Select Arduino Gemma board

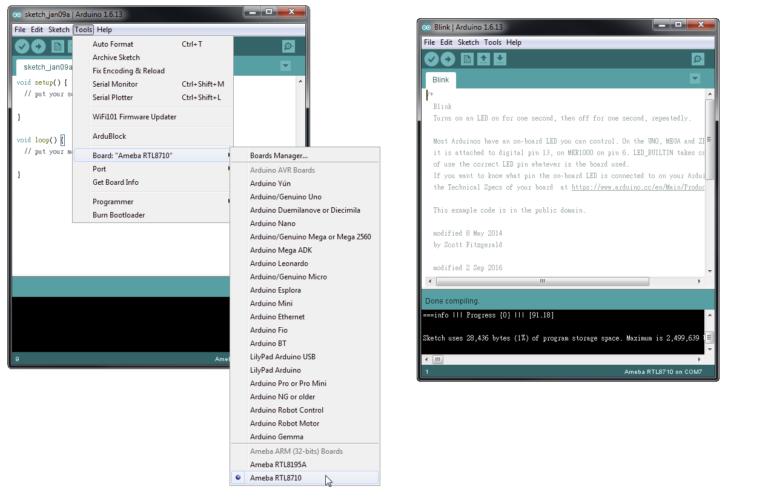pos(305,437)
